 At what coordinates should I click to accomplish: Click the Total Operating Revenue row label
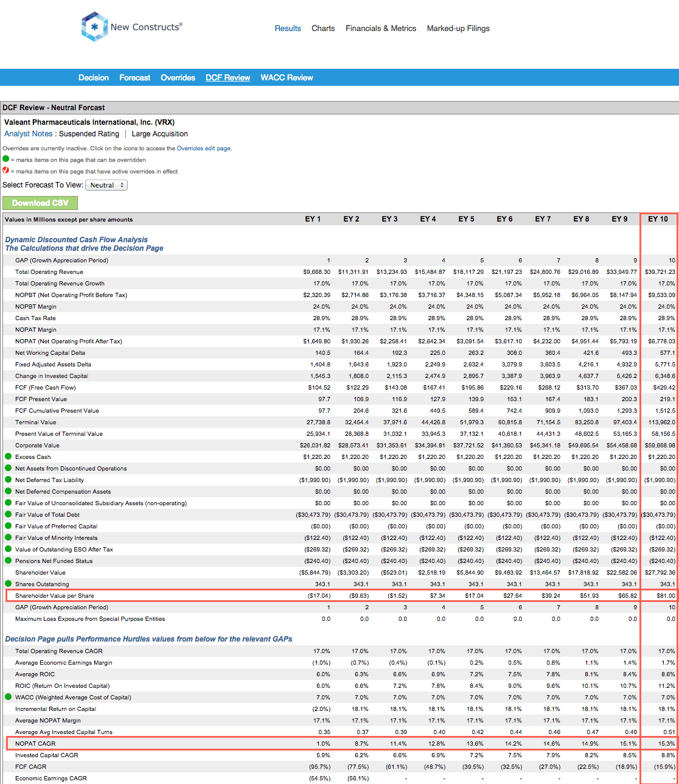[49, 271]
